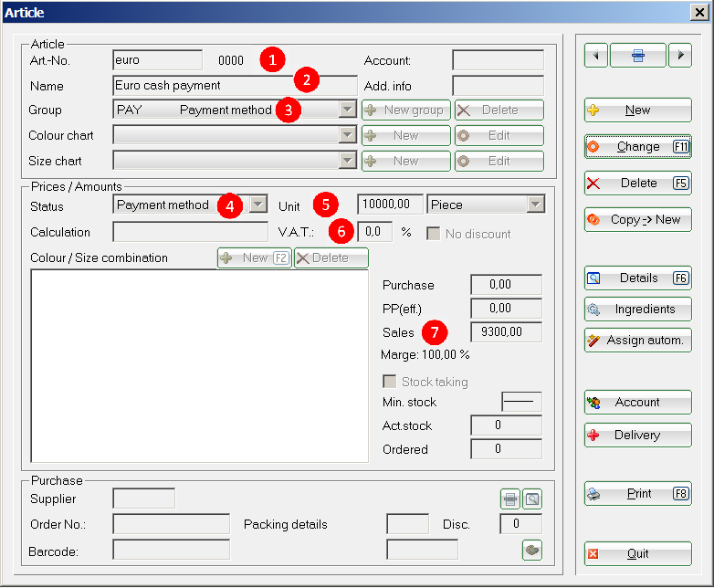Screen dimensions: 714x588
Task: Expand the Group dropdown showing PAY Payment method
Action: (x=347, y=110)
